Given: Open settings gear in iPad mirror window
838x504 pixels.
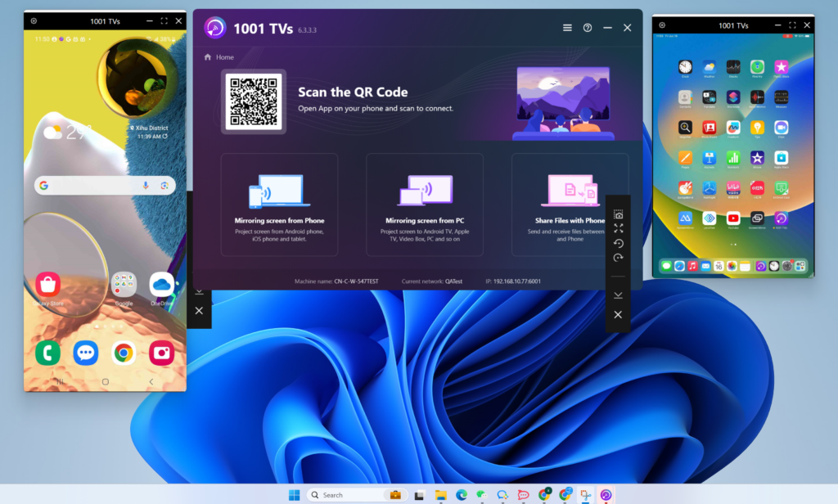Looking at the screenshot, I should [662, 25].
